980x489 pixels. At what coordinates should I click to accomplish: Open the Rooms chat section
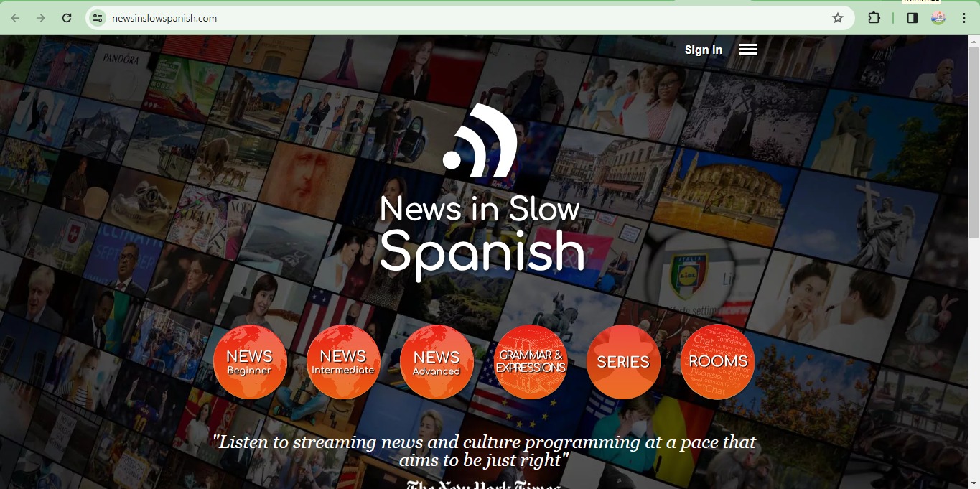(x=718, y=362)
